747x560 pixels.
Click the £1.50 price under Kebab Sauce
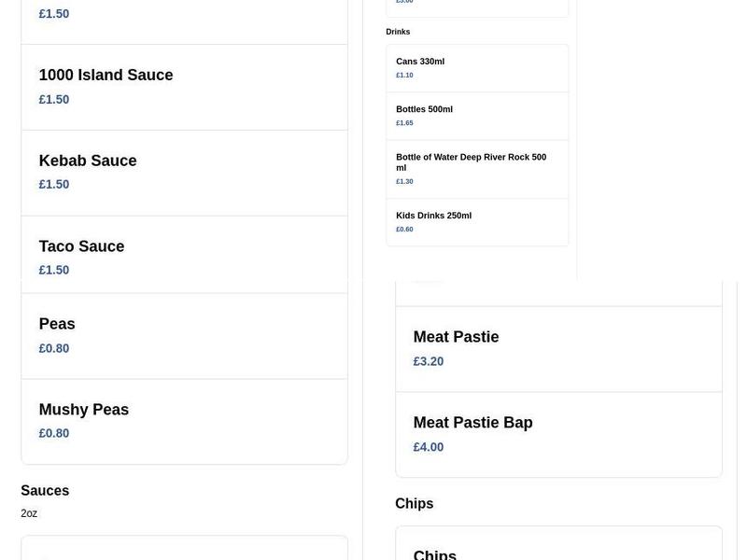[53, 184]
